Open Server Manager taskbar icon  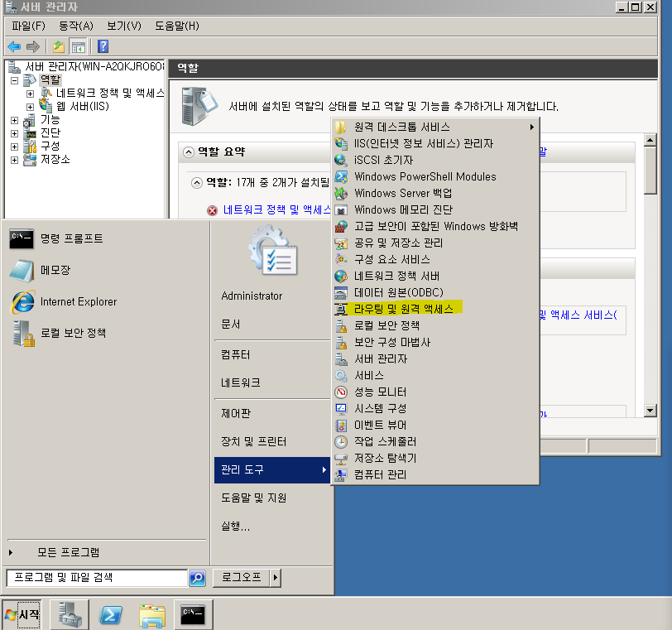[x=70, y=614]
